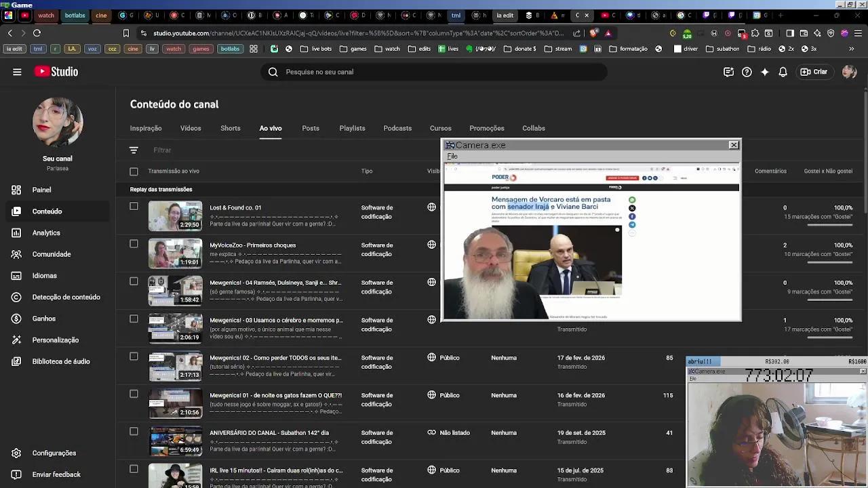Screen dimensions: 868x488
Task: Click the YouTube Studio logo
Action: point(56,72)
